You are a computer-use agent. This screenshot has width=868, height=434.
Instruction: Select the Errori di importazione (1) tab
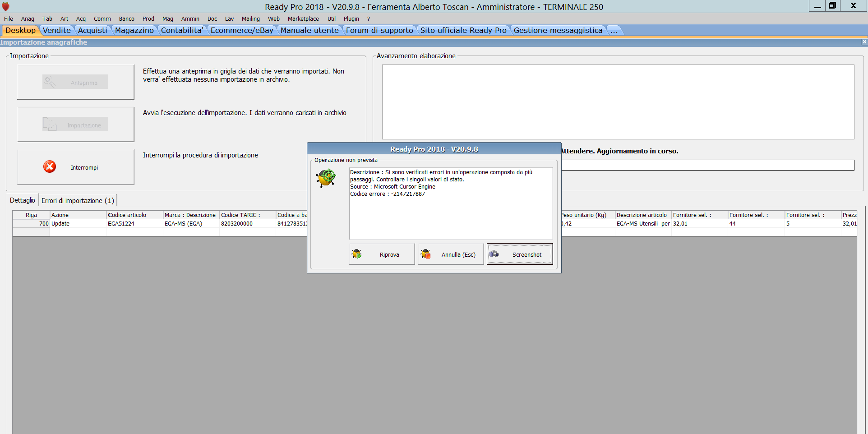coord(78,200)
